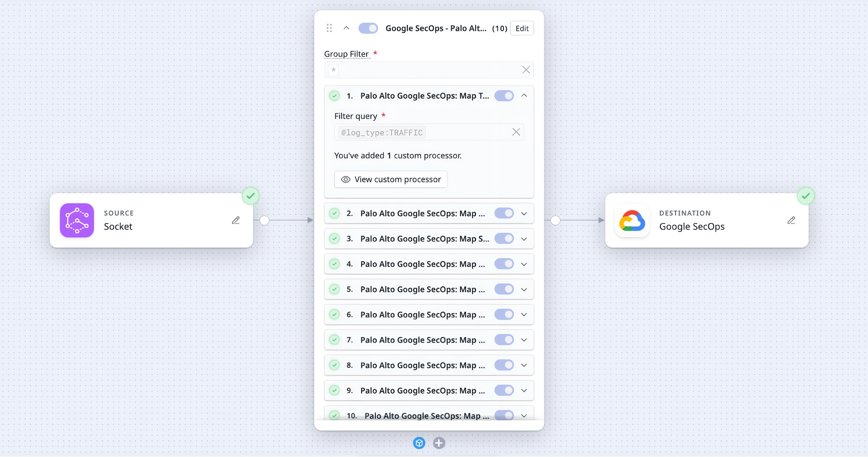
Task: Click the blue cube processor icon below group
Action: coord(419,443)
